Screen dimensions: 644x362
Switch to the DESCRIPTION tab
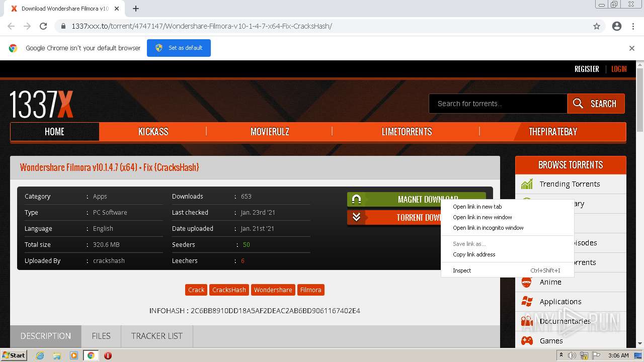pos(45,336)
